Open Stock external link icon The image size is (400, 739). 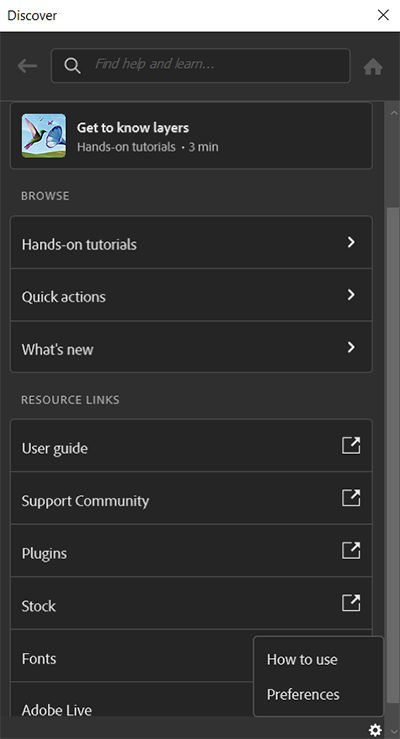(351, 603)
